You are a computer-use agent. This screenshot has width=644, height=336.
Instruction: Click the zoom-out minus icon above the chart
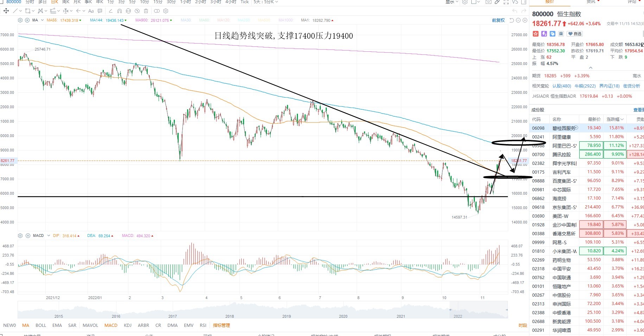pyautogui.click(x=518, y=20)
